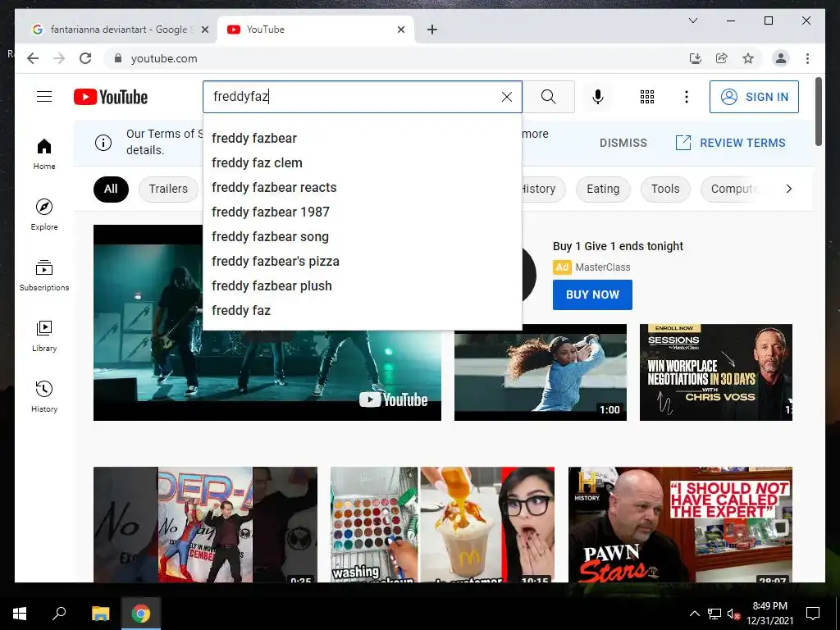840x630 pixels.
Task: Open Windows taskbar search
Action: pyautogui.click(x=59, y=614)
